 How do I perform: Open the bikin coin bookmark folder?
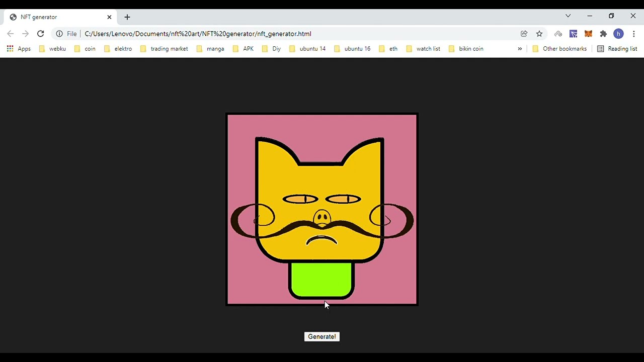click(466, 49)
